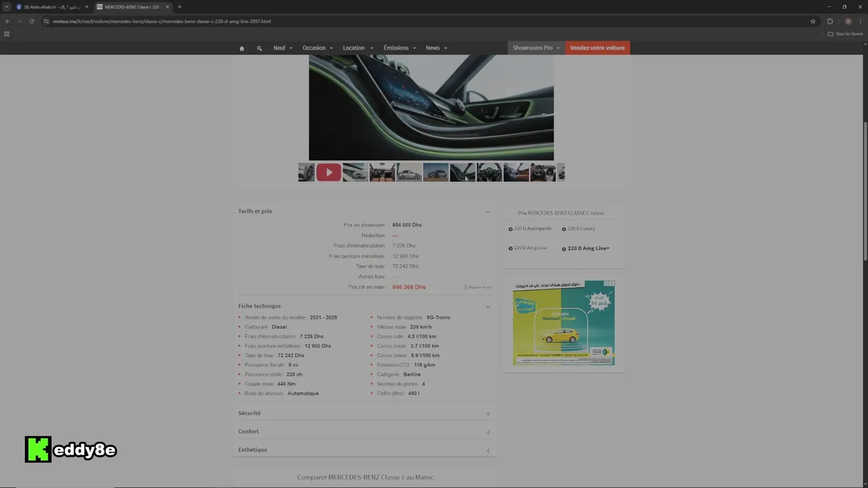This screenshot has width=868, height=488.
Task: View site information icon in address bar
Action: (46, 21)
